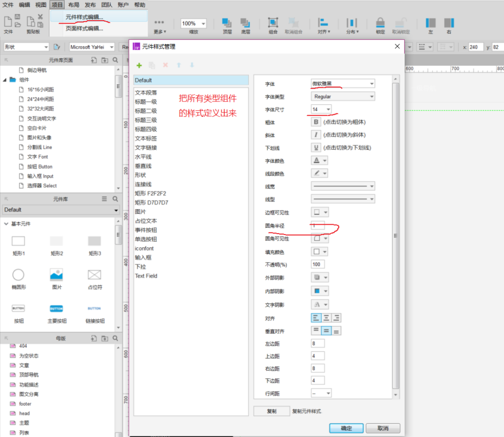Viewport: 504px width, 437px height.
Task: Click the search icon in 元件库页面 panel
Action: pyautogui.click(x=115, y=60)
